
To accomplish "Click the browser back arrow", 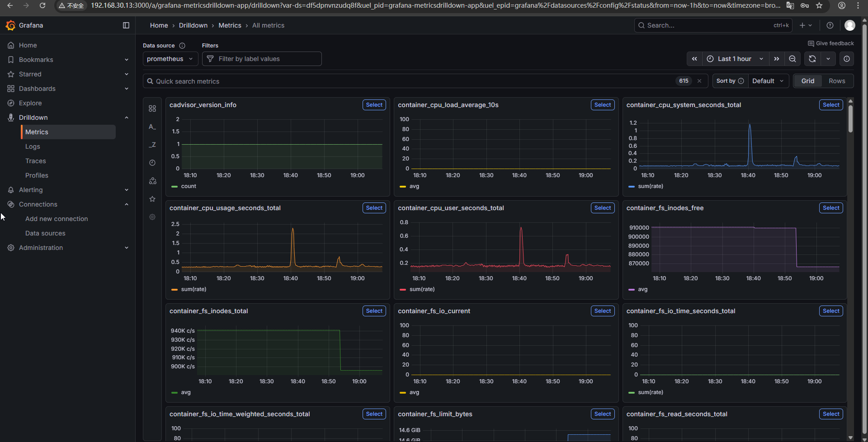I will point(10,5).
